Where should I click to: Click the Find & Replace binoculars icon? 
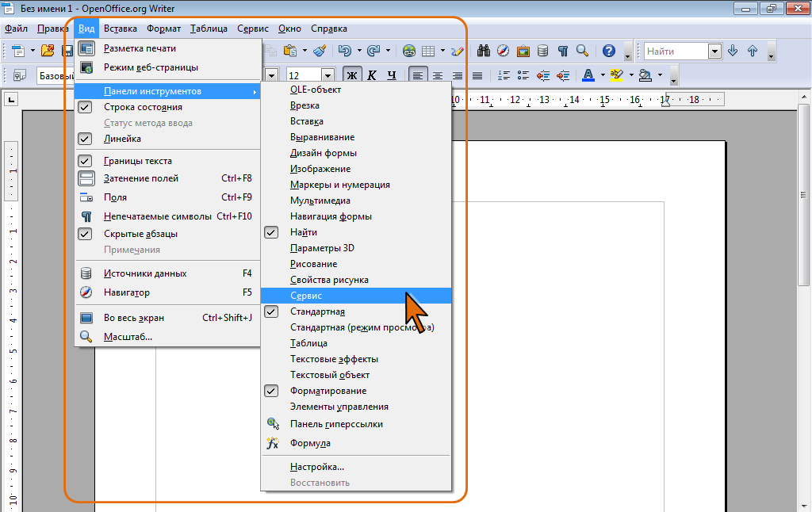[484, 51]
